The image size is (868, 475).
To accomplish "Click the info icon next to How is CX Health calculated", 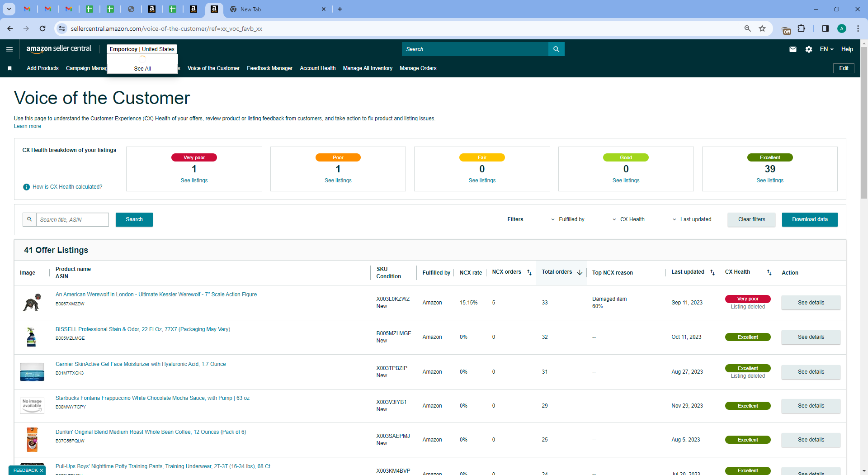I will click(x=27, y=187).
